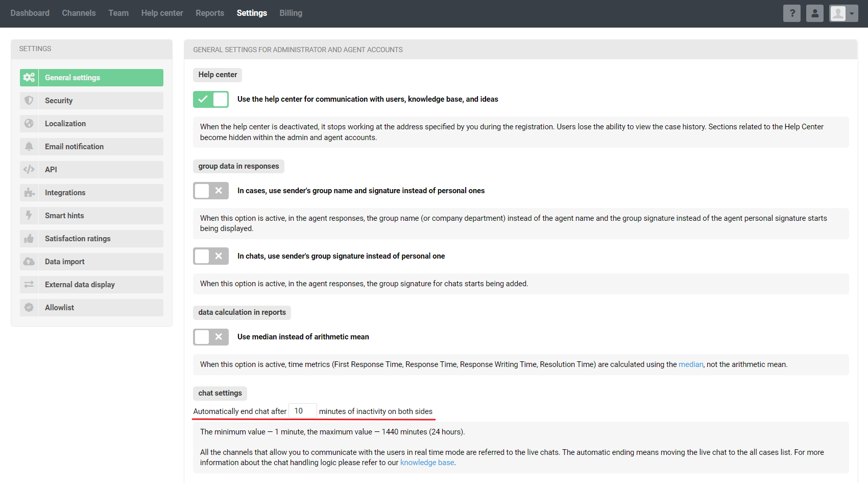868x483 pixels.
Task: Click the Smart hints lightning icon
Action: point(29,216)
